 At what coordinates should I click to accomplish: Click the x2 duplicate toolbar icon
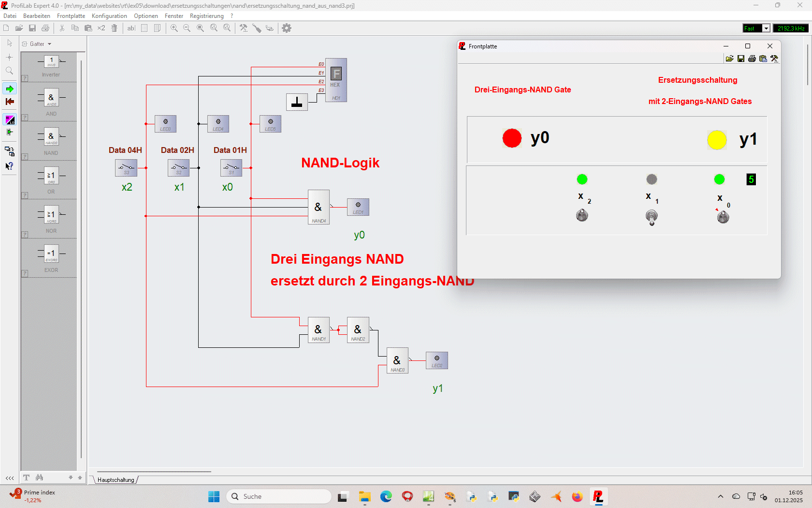click(101, 28)
